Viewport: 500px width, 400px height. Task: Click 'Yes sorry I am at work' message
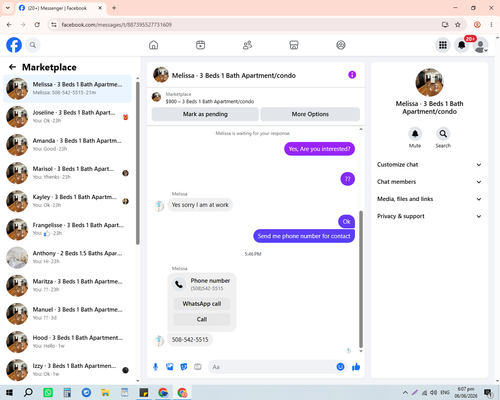tap(200, 205)
